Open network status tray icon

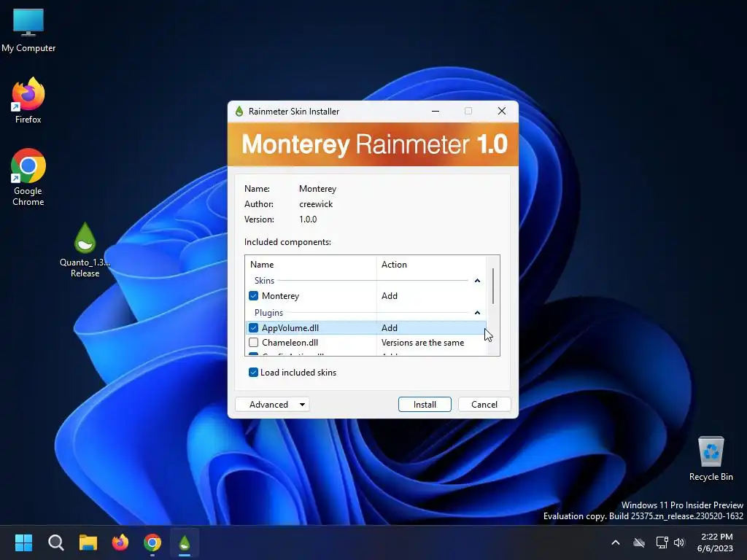[662, 542]
